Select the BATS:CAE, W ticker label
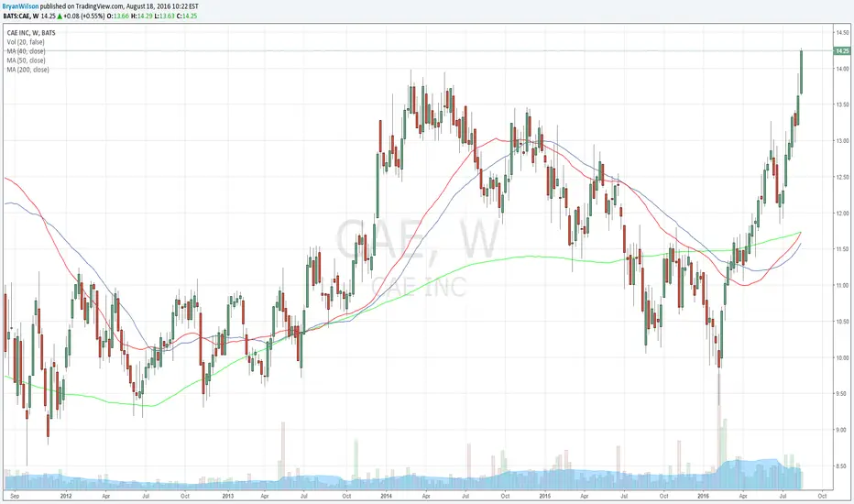The image size is (854, 504). tap(21, 16)
